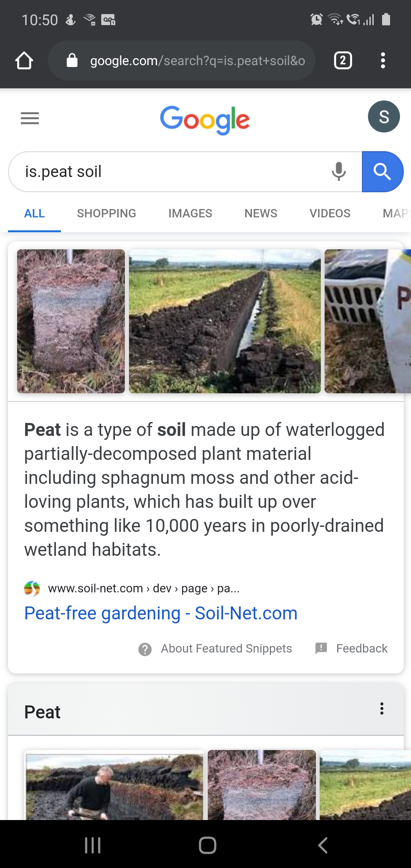Tap the account avatar labeled S
Image resolution: width=411 pixels, height=868 pixels.
pyautogui.click(x=384, y=116)
